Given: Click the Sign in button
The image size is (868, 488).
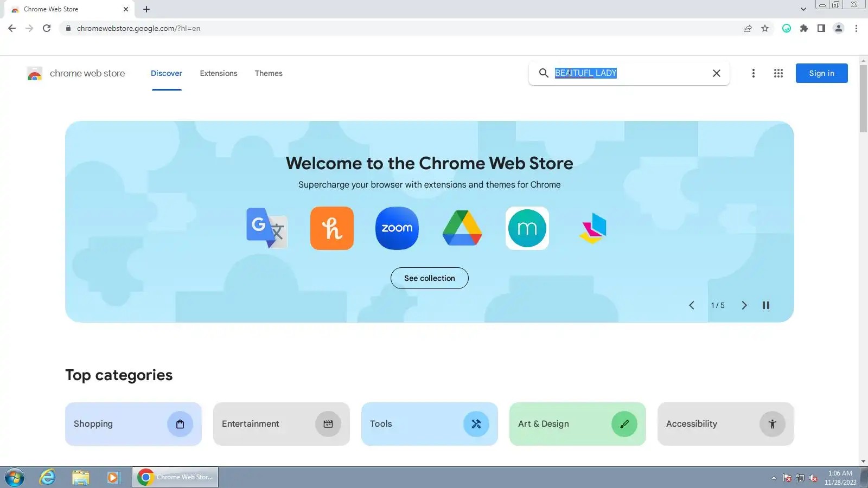Looking at the screenshot, I should point(822,73).
